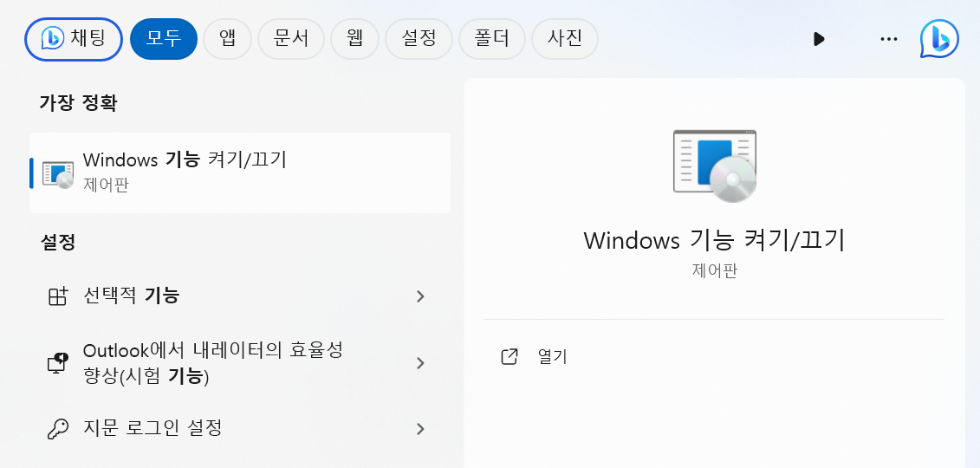Open the three-dot options menu
980x468 pixels.
pos(888,39)
